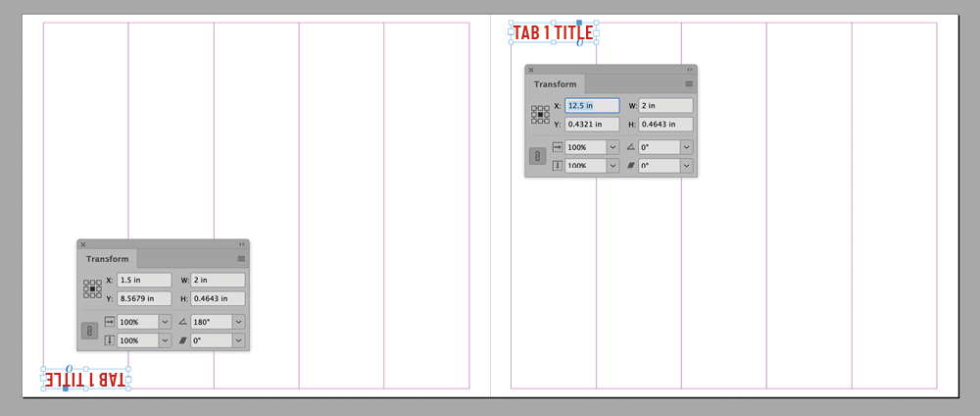Close the left-page Transform panel

(x=83, y=244)
